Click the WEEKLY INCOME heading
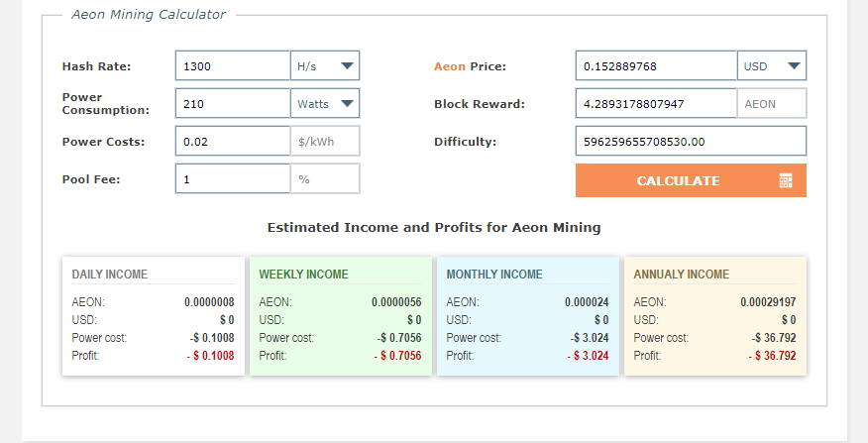The width and height of the screenshot is (868, 443). 303,275
